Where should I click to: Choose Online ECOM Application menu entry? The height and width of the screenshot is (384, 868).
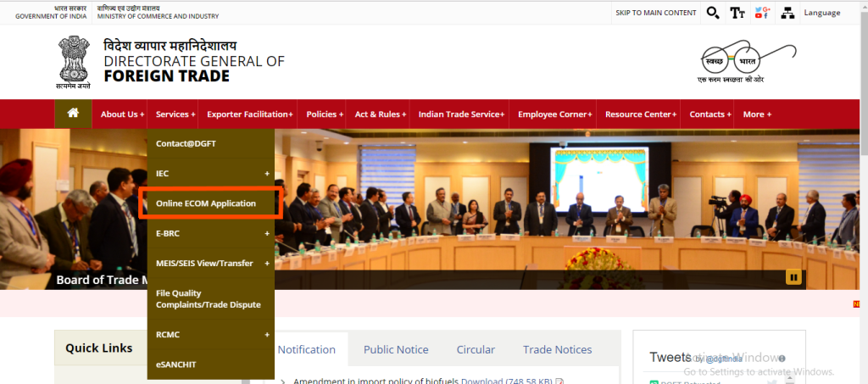click(x=211, y=203)
